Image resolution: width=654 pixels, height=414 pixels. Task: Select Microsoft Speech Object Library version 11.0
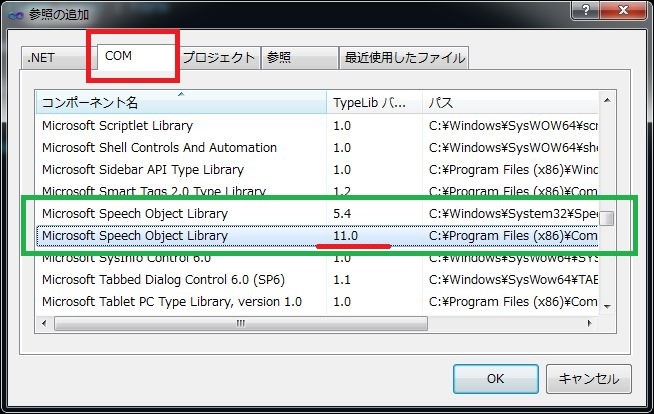pos(317,236)
